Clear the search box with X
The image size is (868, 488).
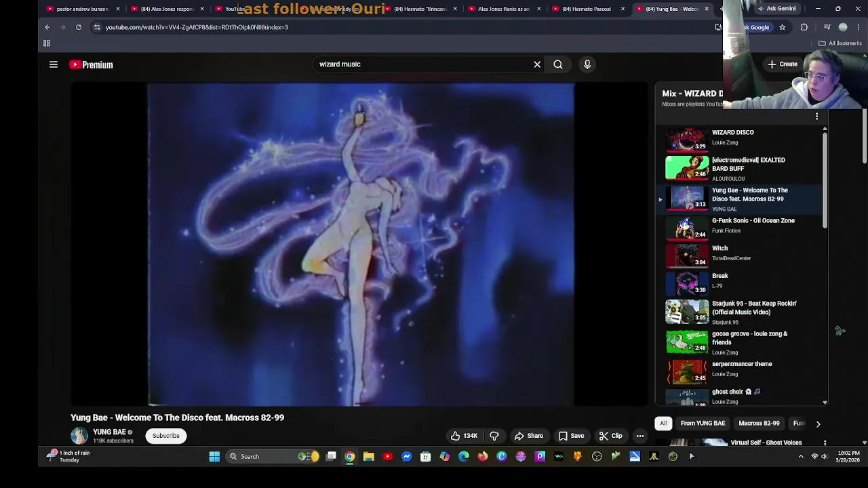[537, 64]
